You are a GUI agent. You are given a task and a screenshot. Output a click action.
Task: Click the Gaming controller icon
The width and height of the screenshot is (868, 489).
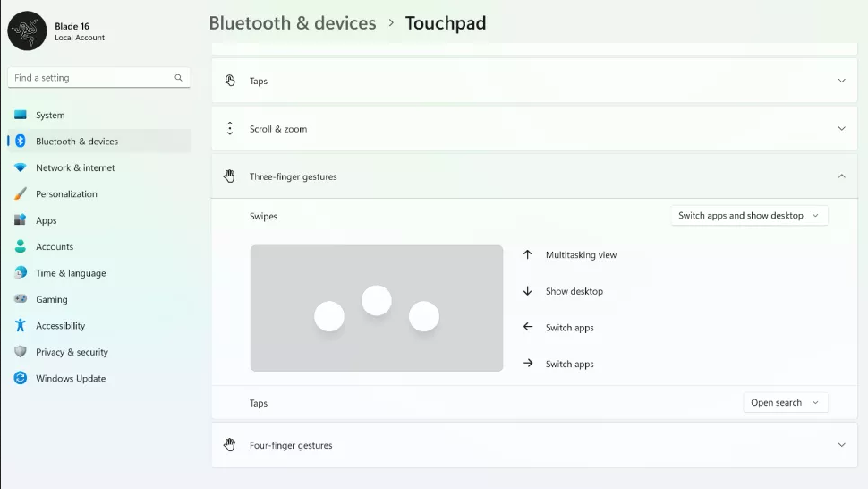pyautogui.click(x=21, y=299)
